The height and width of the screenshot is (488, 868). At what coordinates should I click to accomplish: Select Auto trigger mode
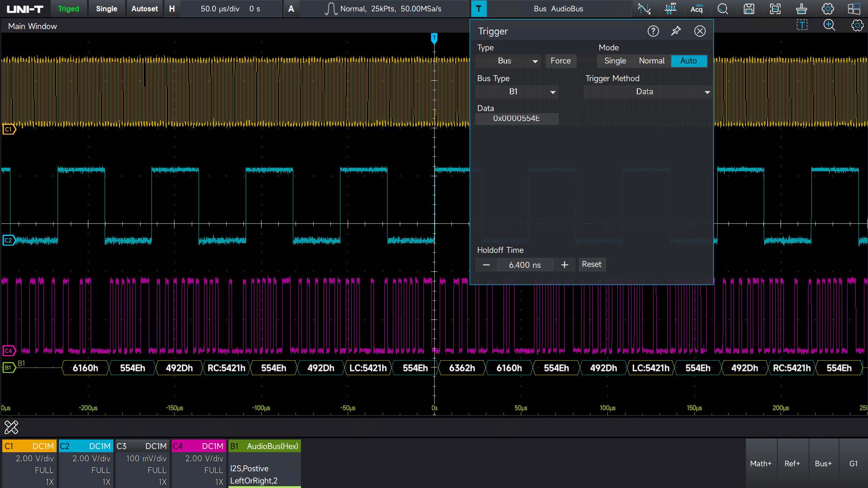tap(689, 61)
